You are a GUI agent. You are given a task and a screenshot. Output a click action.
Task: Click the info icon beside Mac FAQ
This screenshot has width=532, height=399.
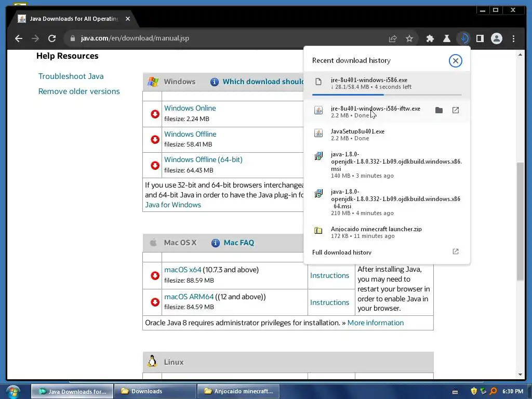(x=216, y=243)
